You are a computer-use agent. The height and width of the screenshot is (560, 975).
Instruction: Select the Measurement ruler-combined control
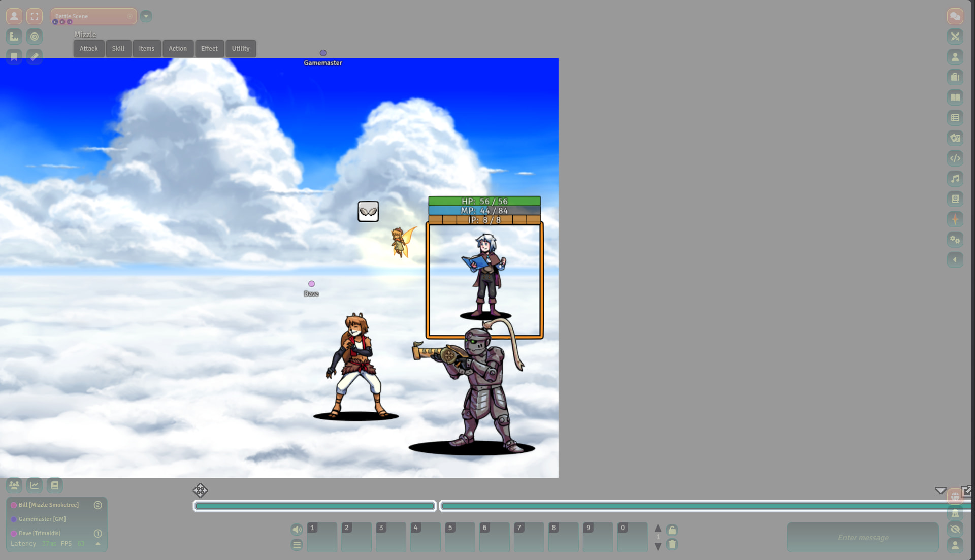click(14, 37)
